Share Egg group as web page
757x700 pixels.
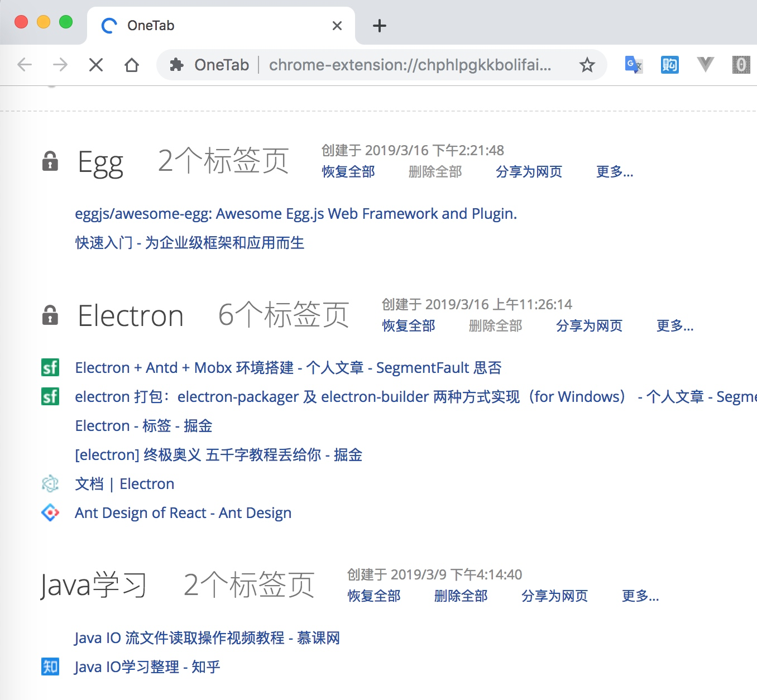coord(529,171)
